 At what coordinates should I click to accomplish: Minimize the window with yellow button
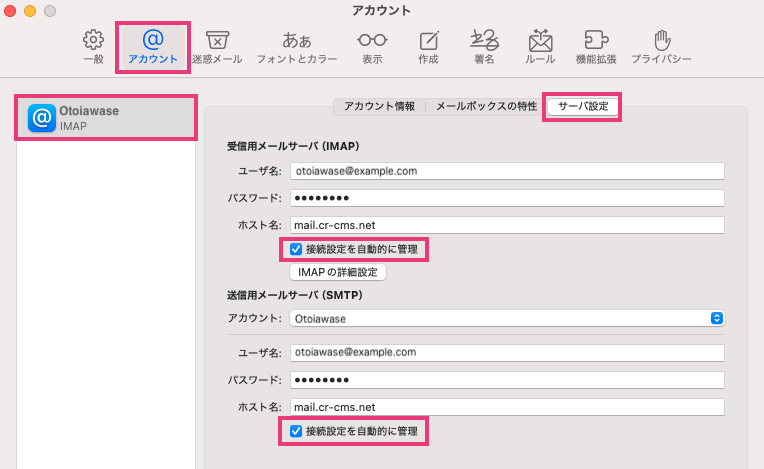tap(30, 11)
